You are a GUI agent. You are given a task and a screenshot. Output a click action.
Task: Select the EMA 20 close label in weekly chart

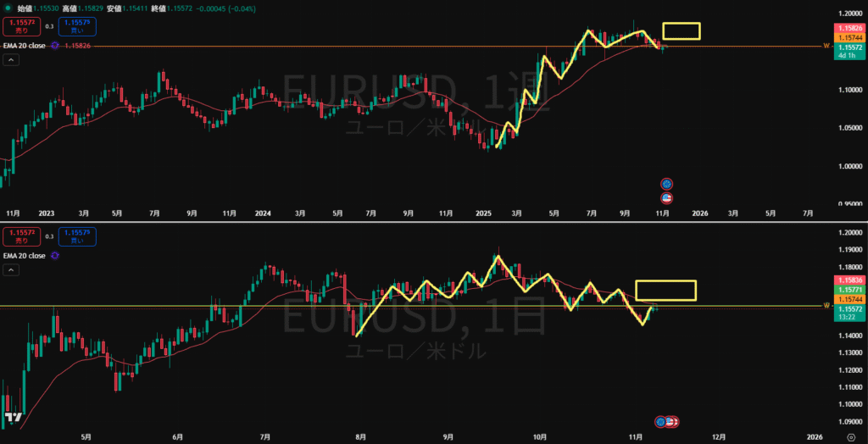pyautogui.click(x=25, y=46)
